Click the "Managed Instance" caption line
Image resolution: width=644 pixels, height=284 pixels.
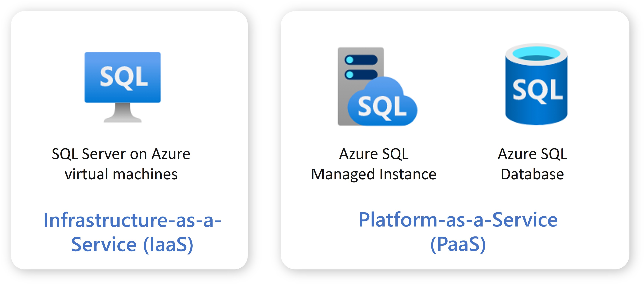[374, 175]
